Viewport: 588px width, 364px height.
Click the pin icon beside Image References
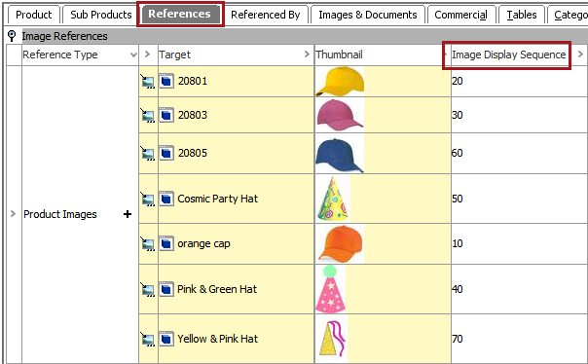tap(12, 36)
